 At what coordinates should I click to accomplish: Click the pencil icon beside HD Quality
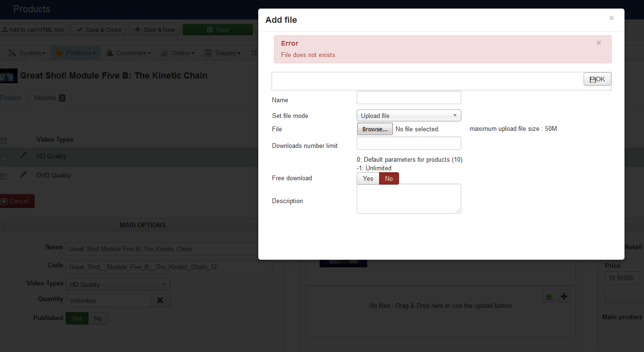(x=23, y=156)
